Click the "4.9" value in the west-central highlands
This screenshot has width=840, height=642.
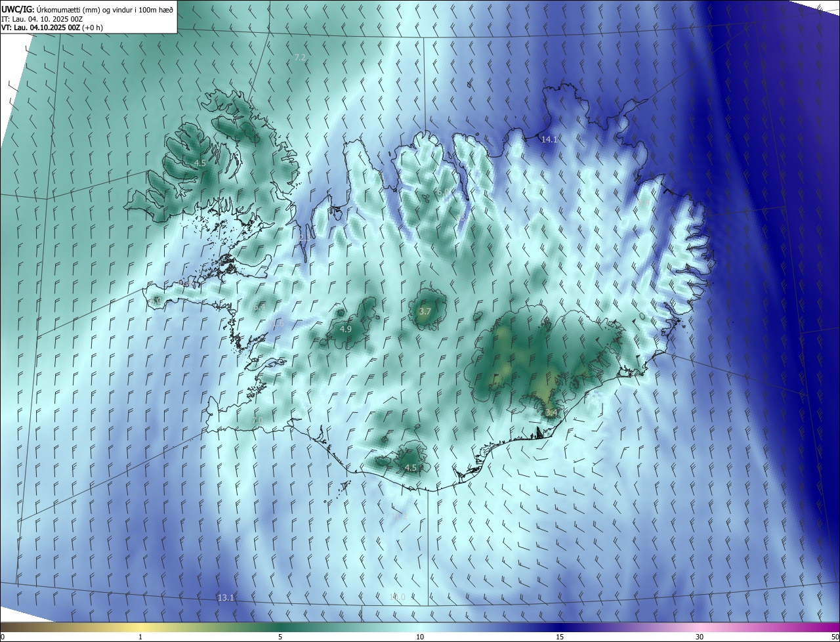[345, 329]
